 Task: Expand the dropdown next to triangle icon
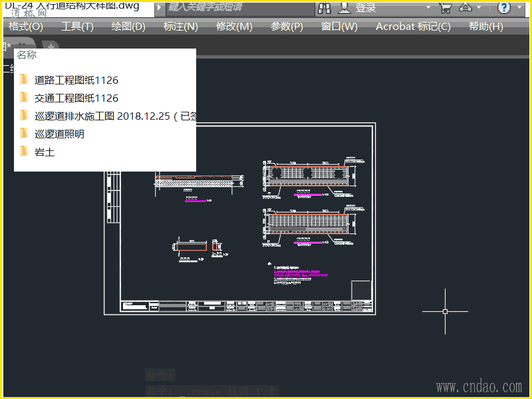(479, 7)
